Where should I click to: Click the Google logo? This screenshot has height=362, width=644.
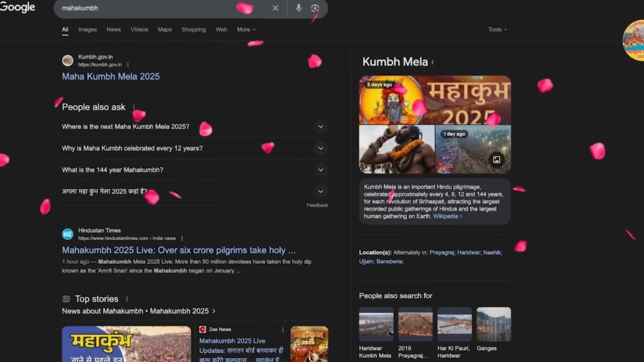click(17, 7)
